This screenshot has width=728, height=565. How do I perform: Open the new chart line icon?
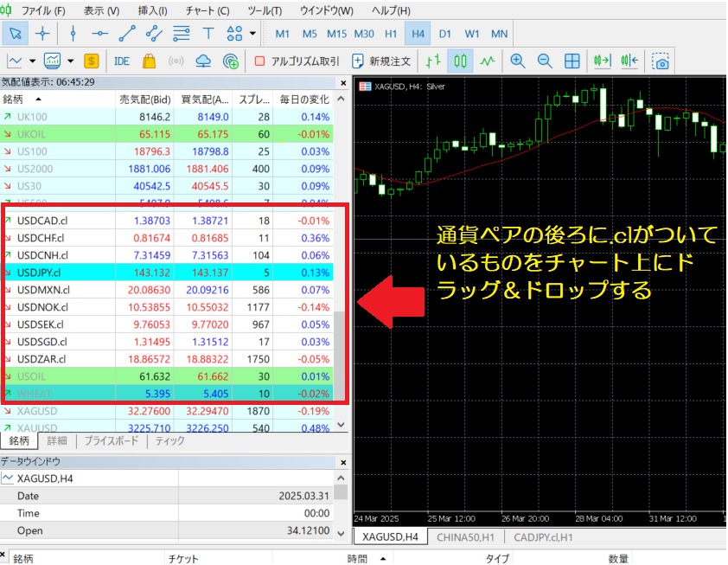point(15,61)
